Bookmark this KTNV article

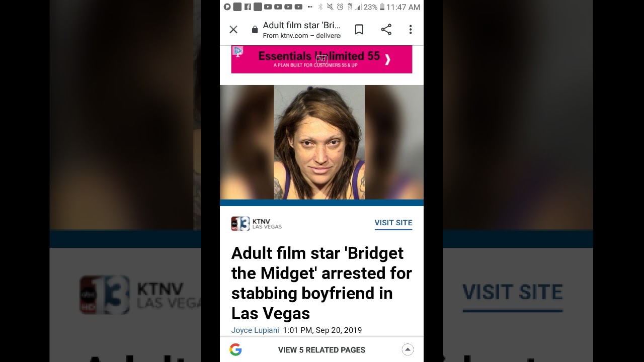tap(359, 30)
